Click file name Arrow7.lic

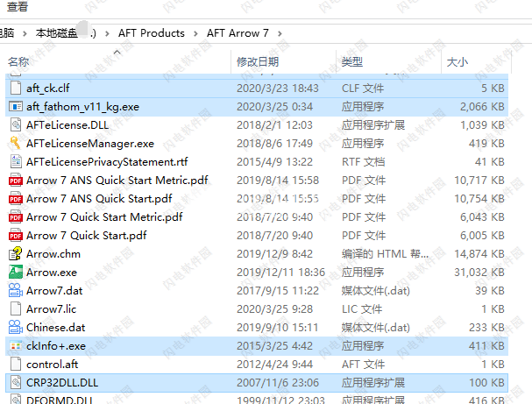point(51,309)
